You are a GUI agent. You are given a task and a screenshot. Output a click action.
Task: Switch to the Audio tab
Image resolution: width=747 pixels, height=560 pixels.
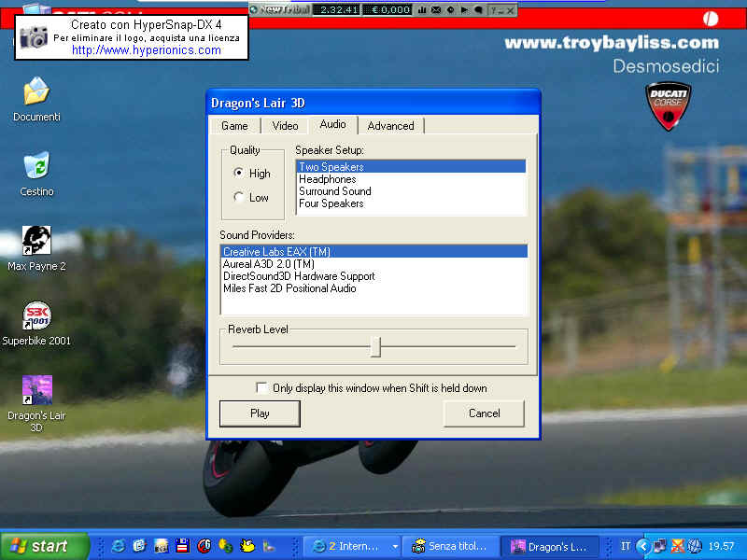[x=332, y=124]
